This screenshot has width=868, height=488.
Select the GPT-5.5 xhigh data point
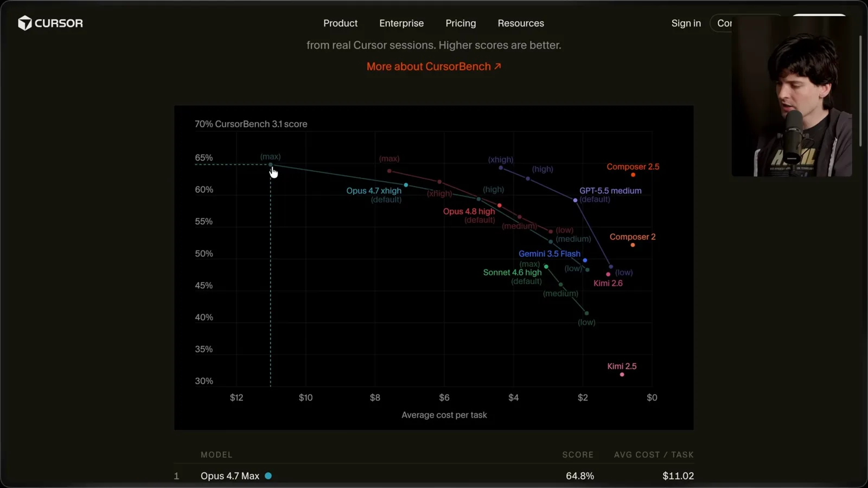pyautogui.click(x=501, y=168)
